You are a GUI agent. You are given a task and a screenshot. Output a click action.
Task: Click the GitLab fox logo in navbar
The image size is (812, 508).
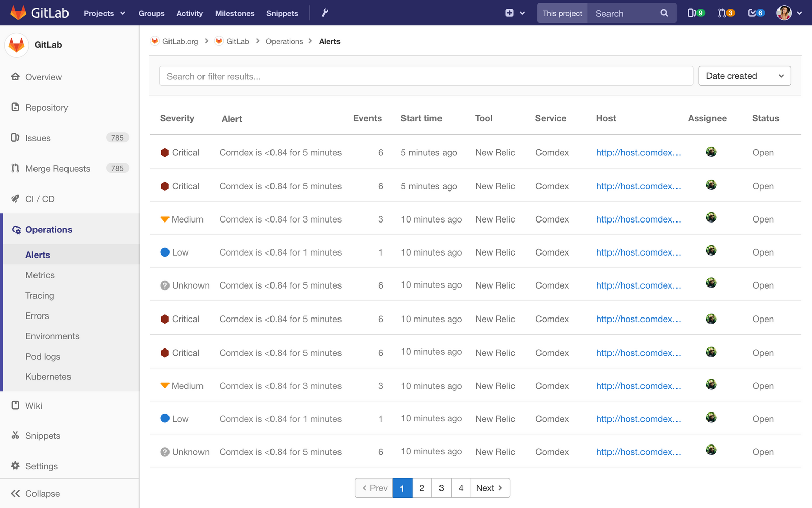coord(18,13)
